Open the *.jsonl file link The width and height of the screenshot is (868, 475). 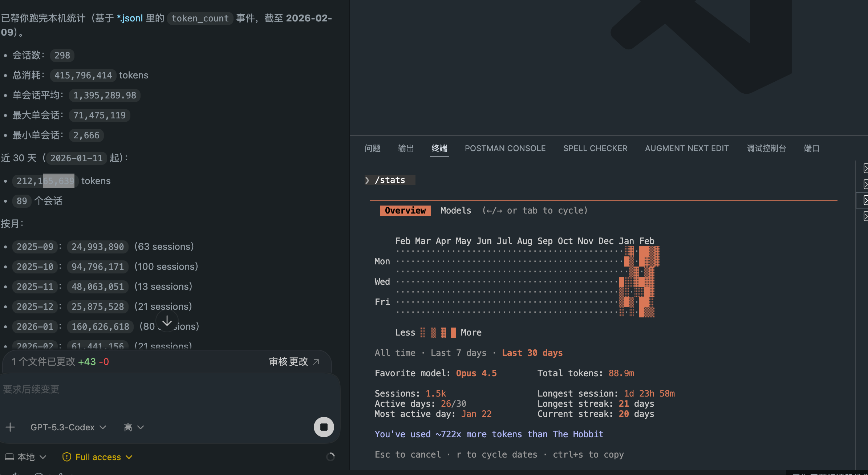pyautogui.click(x=130, y=18)
